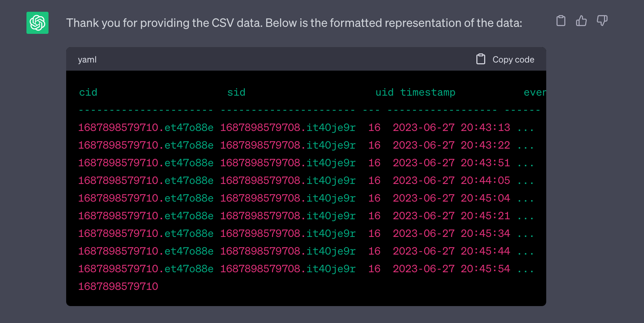Give a thumbs down to the response
The height and width of the screenshot is (323, 644).
[602, 21]
